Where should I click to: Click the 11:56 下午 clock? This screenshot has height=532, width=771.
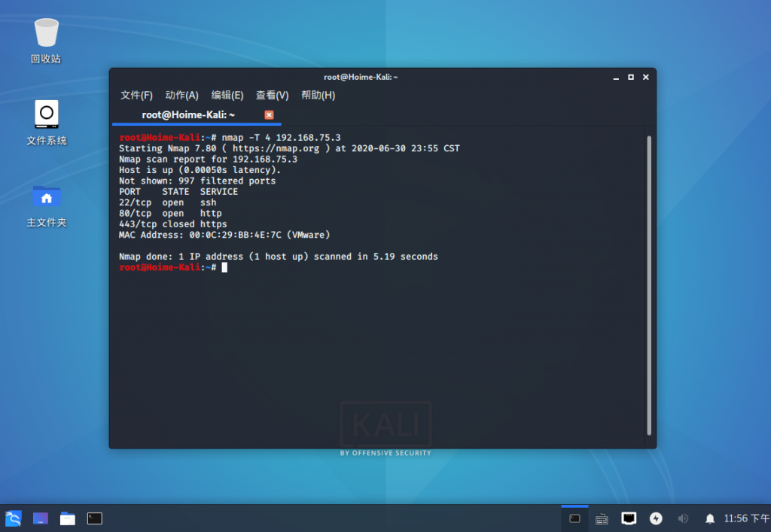746,518
